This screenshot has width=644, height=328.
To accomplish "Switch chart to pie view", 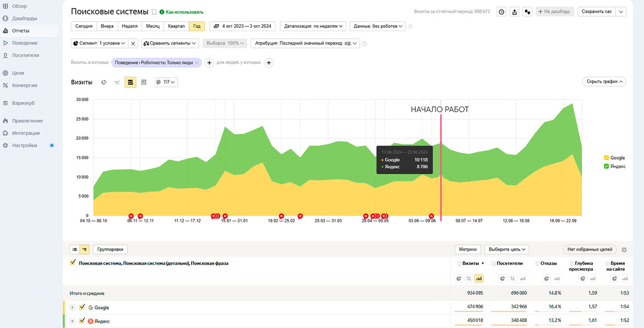I will pyautogui.click(x=104, y=82).
